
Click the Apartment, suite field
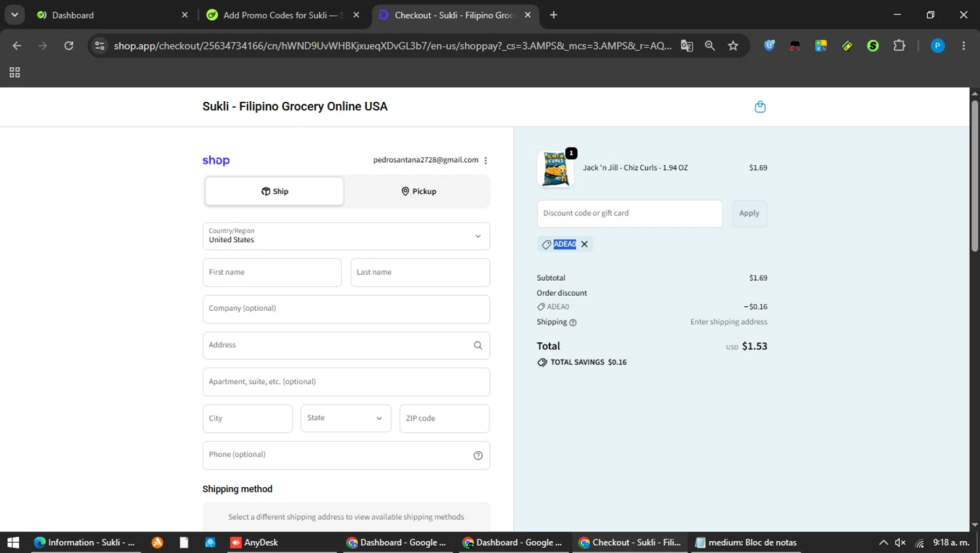(x=346, y=382)
